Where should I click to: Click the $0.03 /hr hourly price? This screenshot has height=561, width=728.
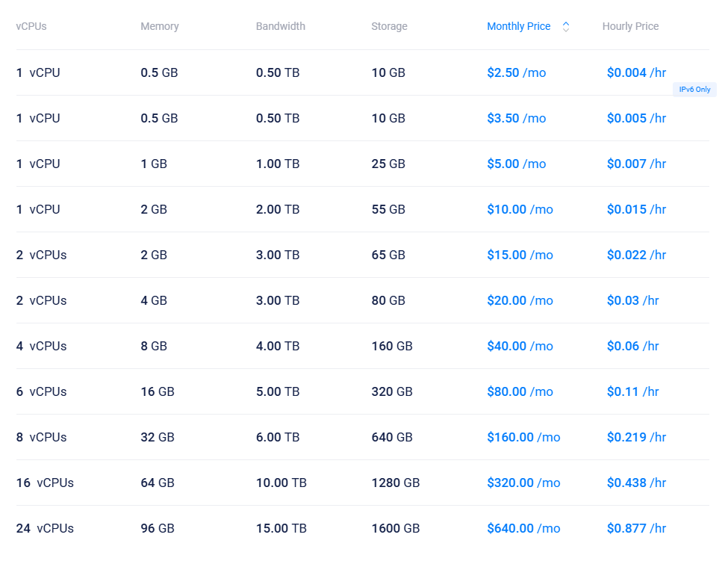tap(632, 301)
